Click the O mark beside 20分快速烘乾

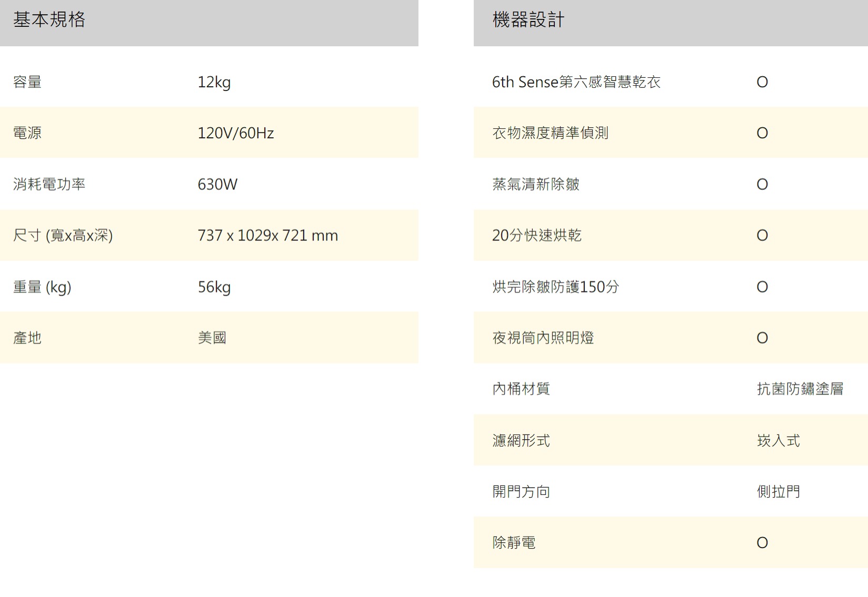pos(762,236)
